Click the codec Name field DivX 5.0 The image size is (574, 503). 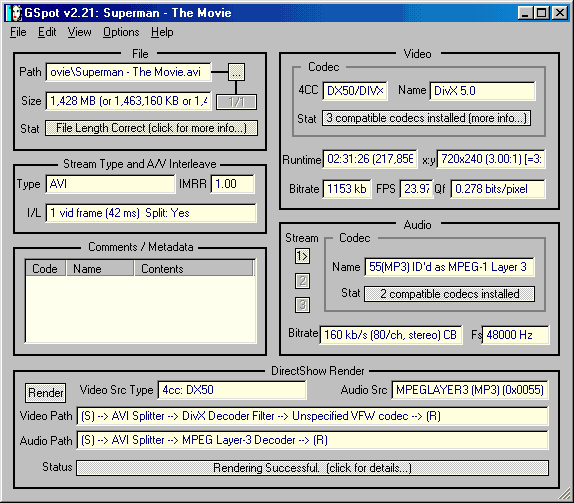tap(482, 91)
